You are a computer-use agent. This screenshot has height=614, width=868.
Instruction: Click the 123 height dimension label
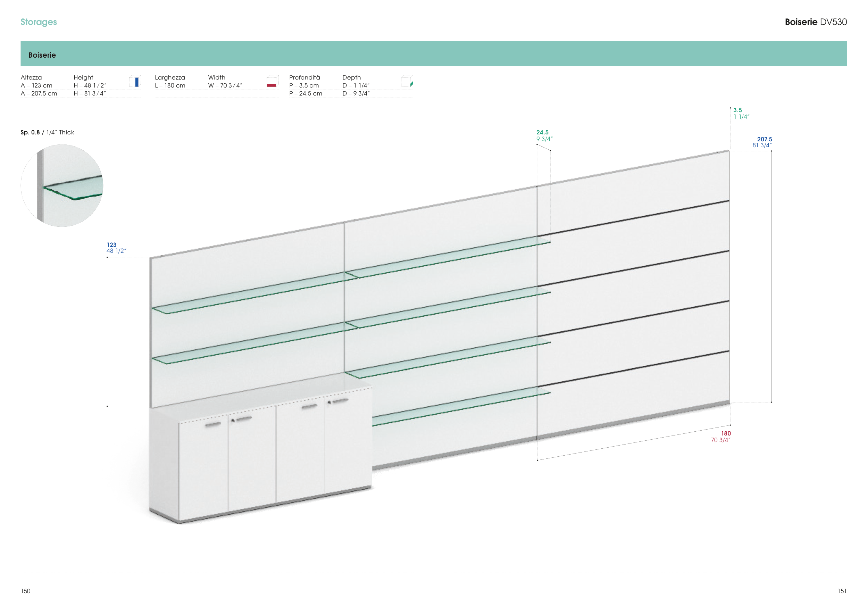tap(111, 245)
